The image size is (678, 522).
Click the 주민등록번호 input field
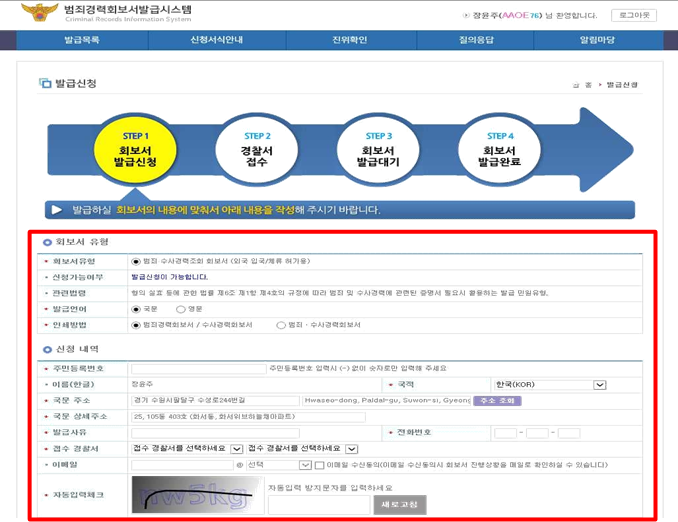tap(198, 369)
